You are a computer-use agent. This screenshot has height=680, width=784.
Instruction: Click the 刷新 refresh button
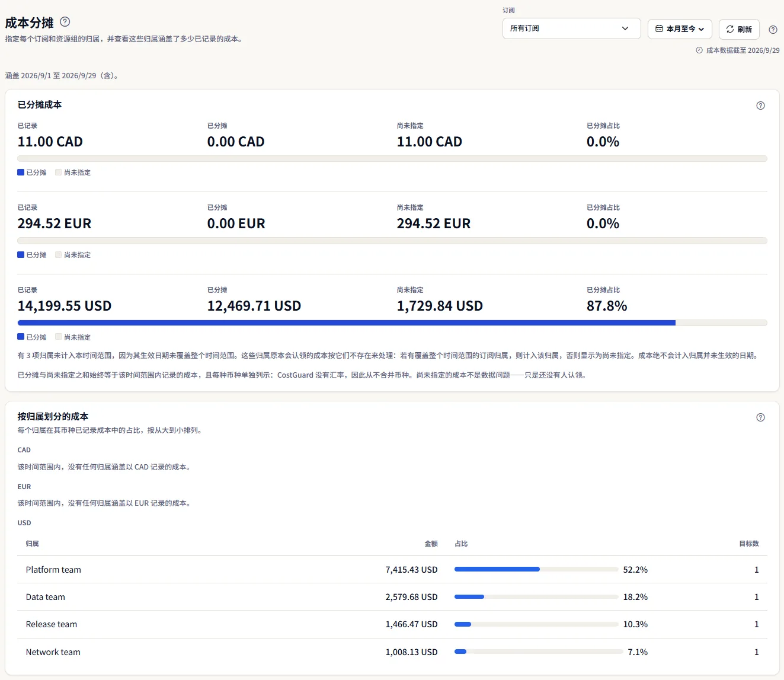739,29
